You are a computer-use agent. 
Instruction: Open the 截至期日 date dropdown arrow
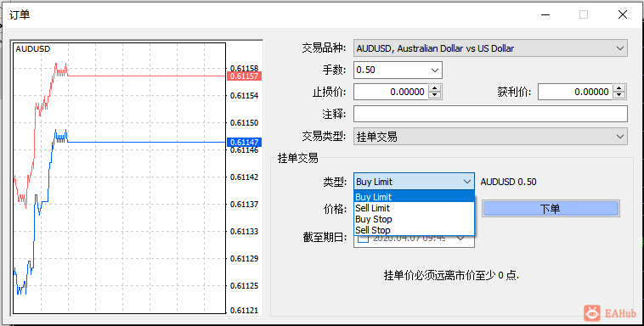coord(460,239)
